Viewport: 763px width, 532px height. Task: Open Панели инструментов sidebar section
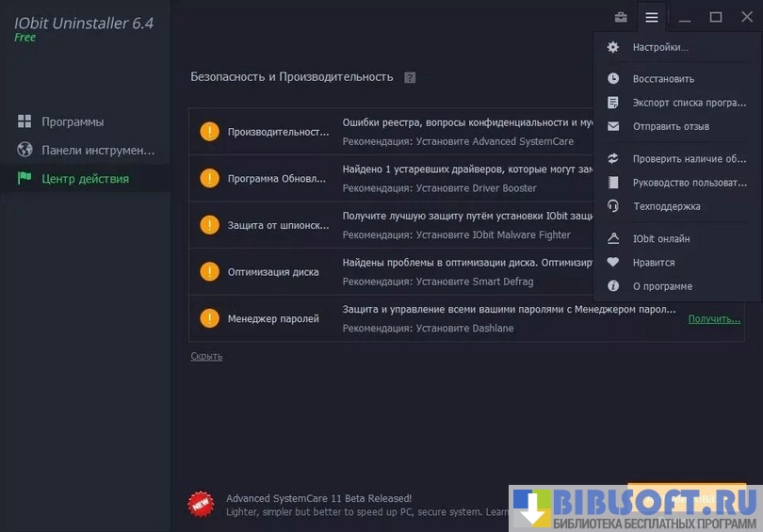(97, 150)
